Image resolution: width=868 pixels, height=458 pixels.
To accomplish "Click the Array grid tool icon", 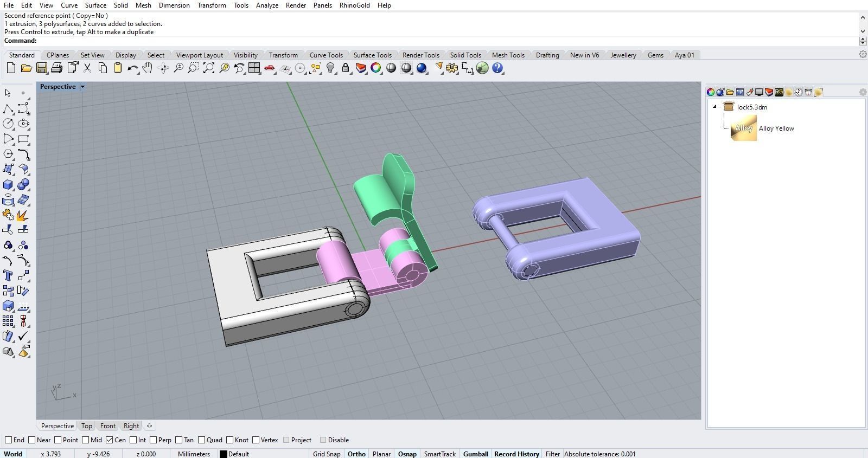I will pos(8,321).
